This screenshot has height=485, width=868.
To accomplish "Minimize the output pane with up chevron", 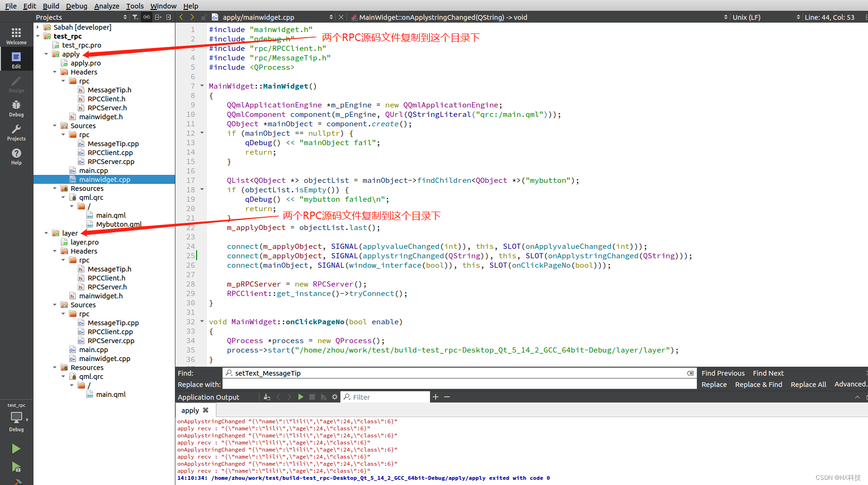I will point(857,397).
